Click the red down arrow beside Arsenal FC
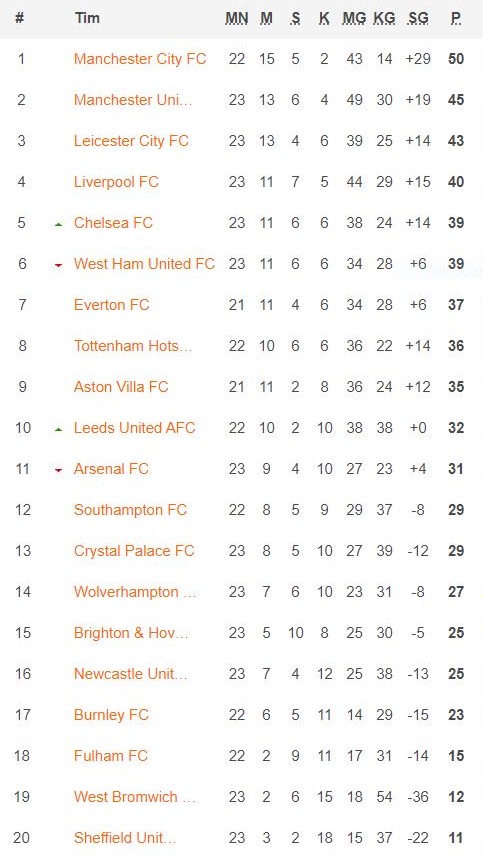The height and width of the screenshot is (859, 483). click(x=58, y=471)
